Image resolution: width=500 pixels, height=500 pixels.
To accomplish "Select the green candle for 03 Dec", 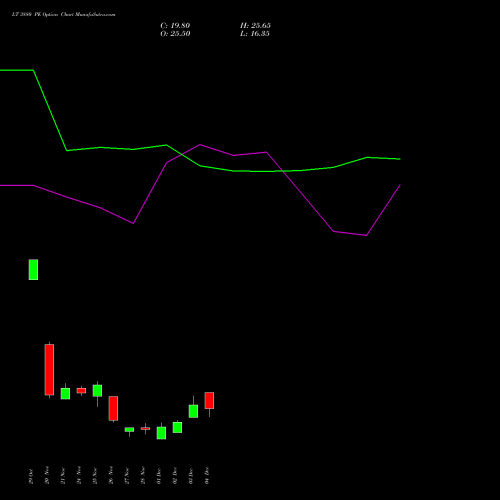I will tap(193, 411).
